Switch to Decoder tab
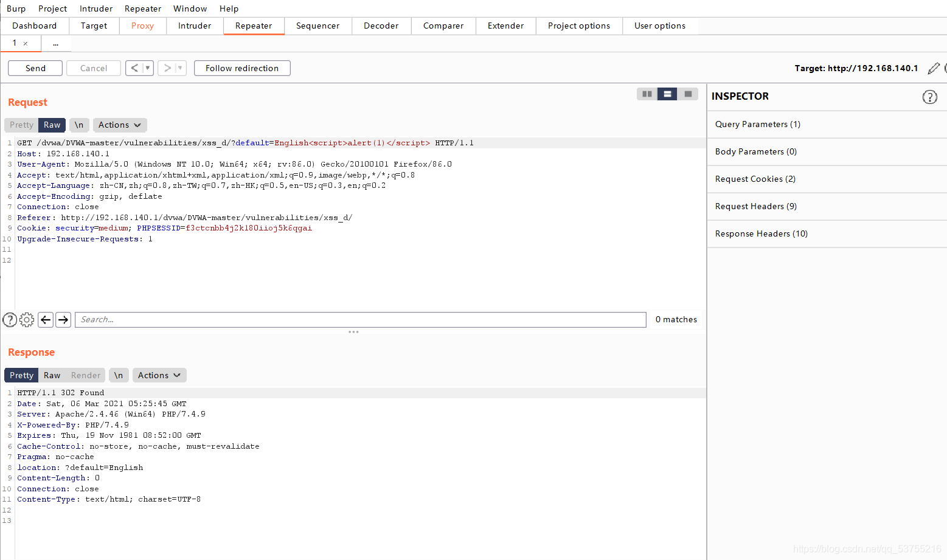This screenshot has width=947, height=560. tap(381, 26)
